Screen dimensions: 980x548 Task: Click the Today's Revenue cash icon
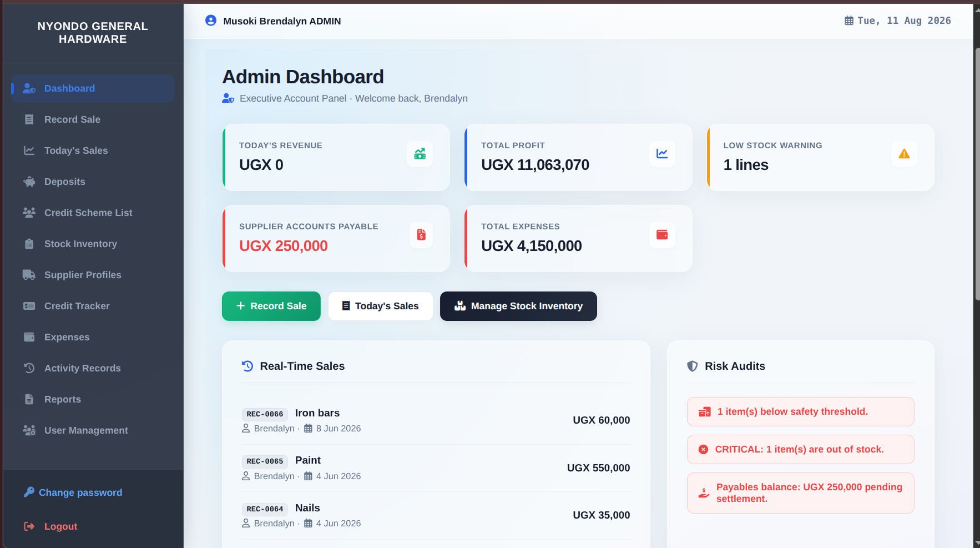[x=420, y=154]
